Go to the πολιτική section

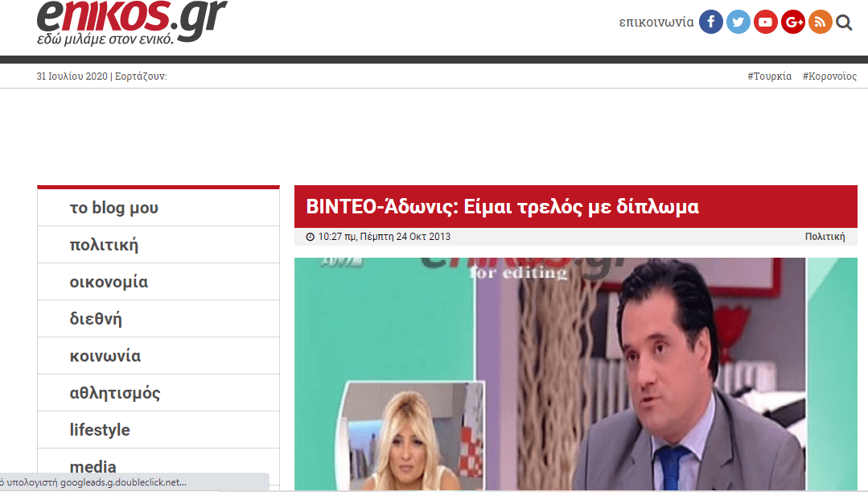(105, 245)
